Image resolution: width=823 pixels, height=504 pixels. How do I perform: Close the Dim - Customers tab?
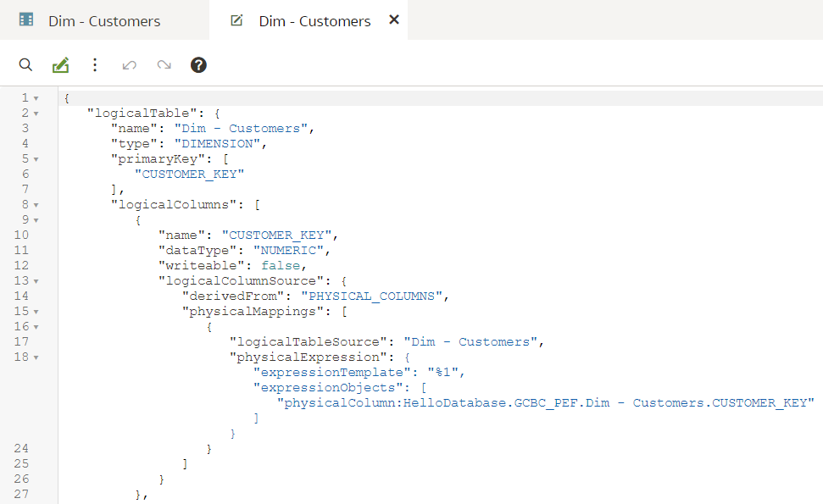coord(392,19)
